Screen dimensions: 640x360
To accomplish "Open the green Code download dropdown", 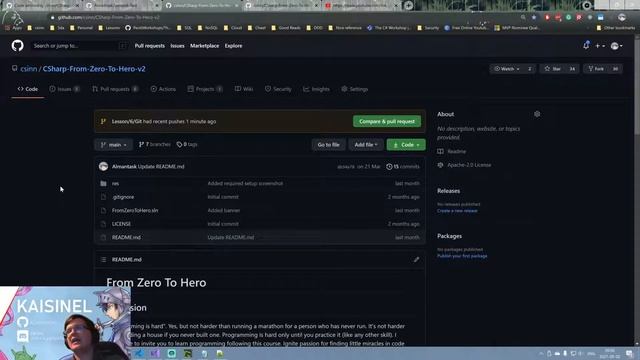I will coord(406,145).
